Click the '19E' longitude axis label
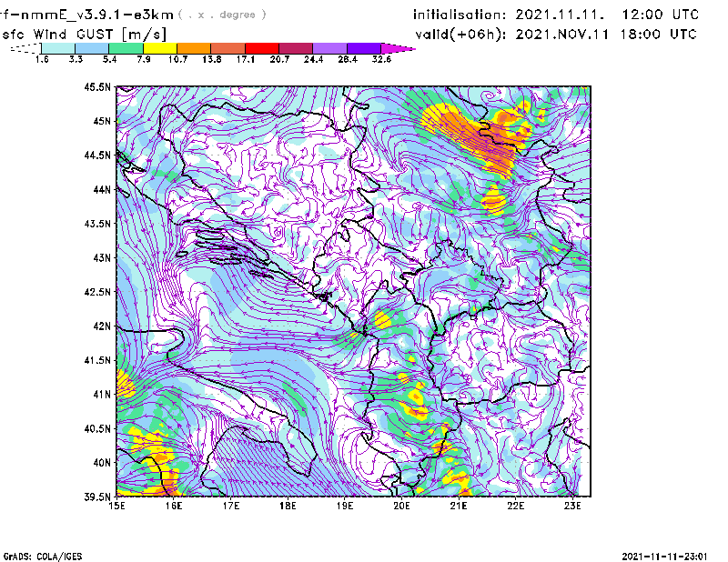Screen dimensions: 728x562 [345, 506]
